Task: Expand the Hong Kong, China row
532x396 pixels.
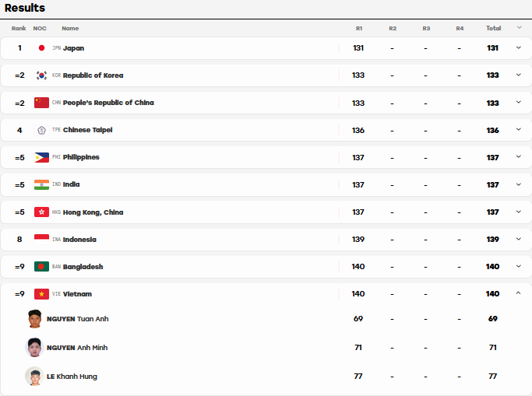Action: (x=519, y=212)
